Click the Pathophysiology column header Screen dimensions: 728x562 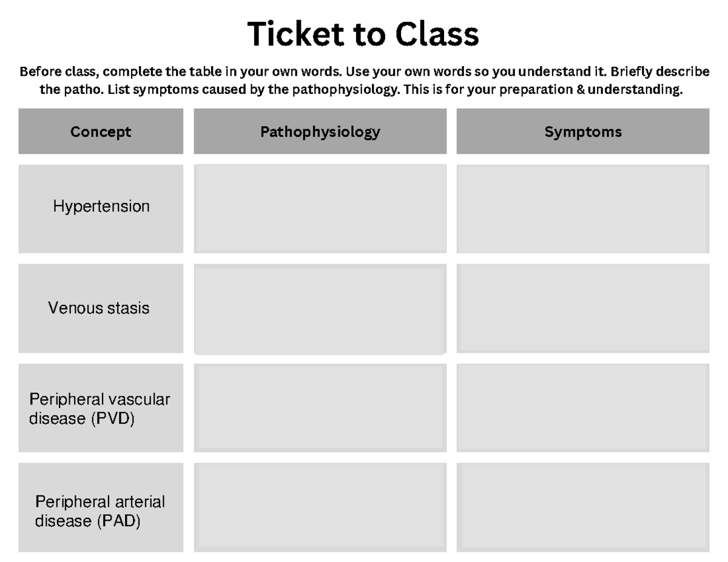(x=320, y=132)
